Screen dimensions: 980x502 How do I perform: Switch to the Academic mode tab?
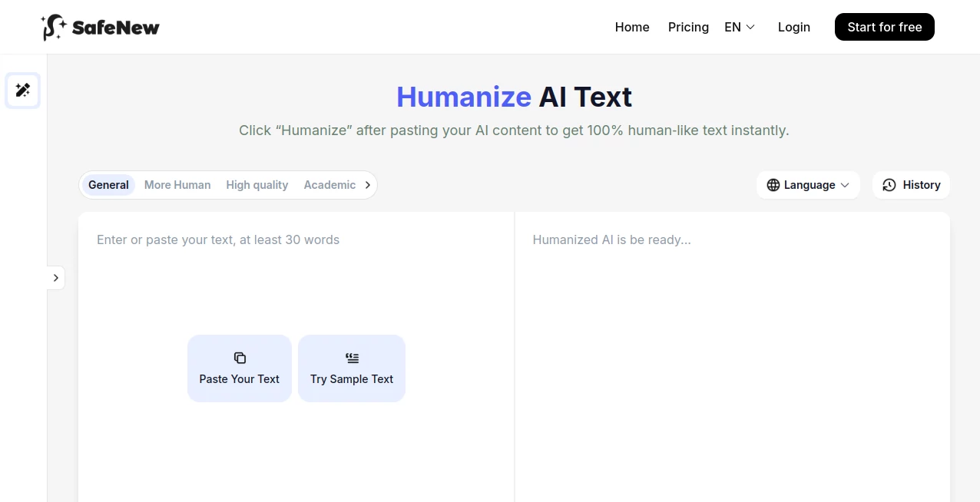click(x=329, y=185)
